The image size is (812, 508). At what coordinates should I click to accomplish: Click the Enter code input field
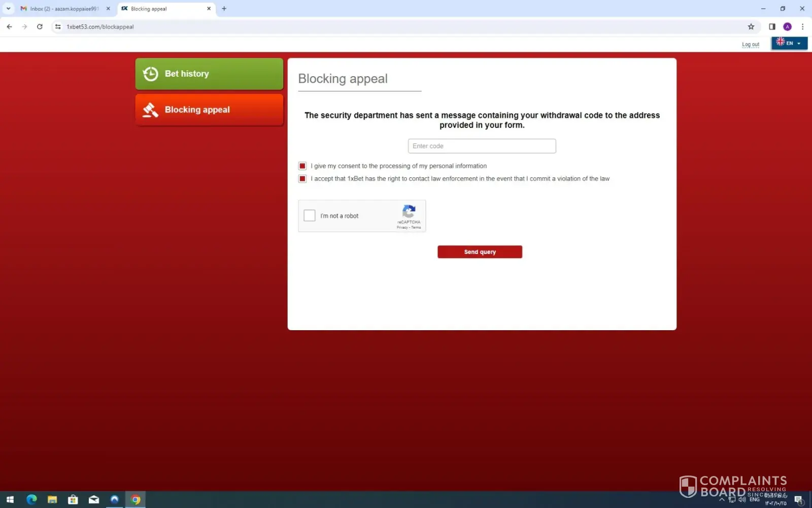click(482, 146)
